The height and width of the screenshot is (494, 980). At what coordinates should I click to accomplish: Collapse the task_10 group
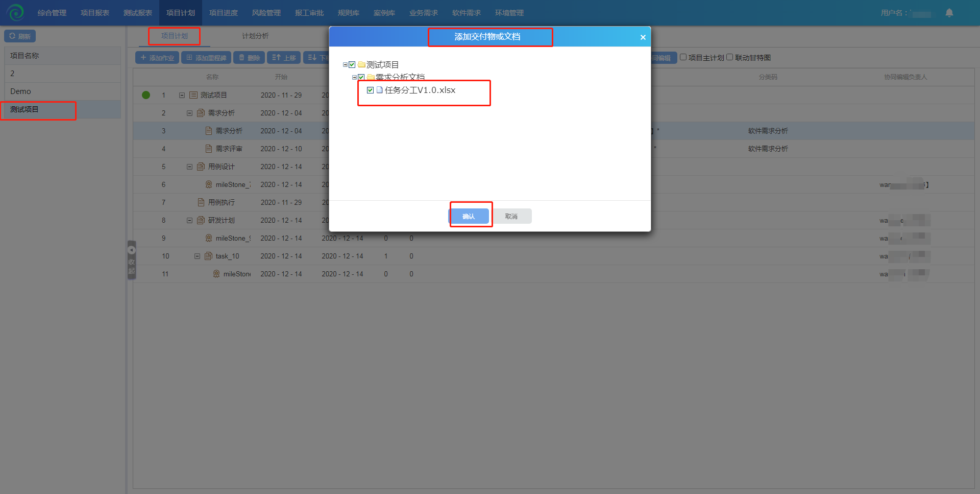(197, 256)
